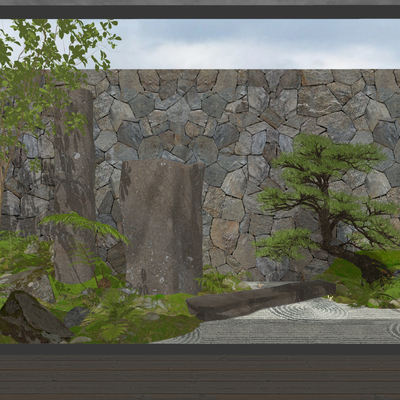
Task: Pick the flat dark stone slab
Action: click(260, 300)
